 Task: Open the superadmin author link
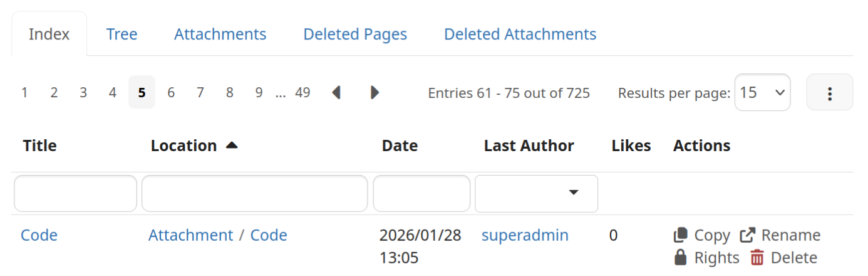525,235
